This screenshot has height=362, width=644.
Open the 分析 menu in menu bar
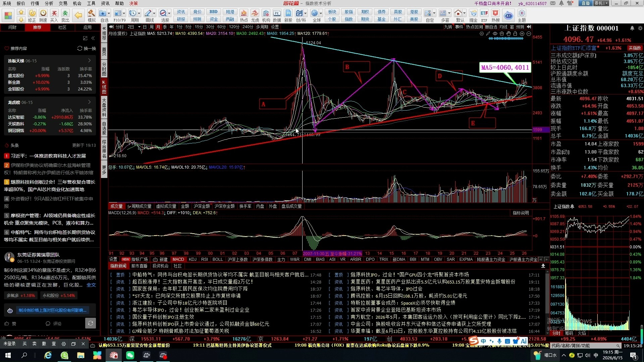pyautogui.click(x=49, y=3)
